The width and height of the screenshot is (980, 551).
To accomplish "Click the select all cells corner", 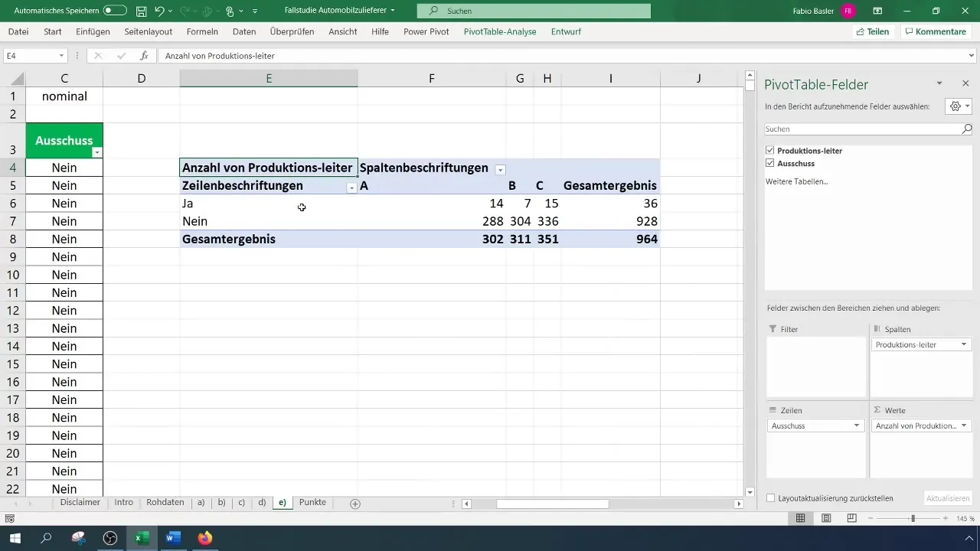I will (x=17, y=78).
